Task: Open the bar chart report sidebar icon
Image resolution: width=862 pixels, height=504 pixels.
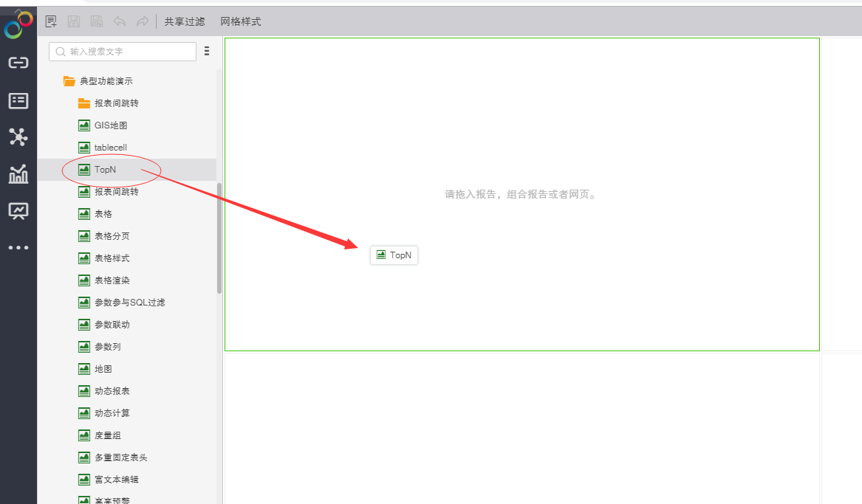Action: (18, 174)
